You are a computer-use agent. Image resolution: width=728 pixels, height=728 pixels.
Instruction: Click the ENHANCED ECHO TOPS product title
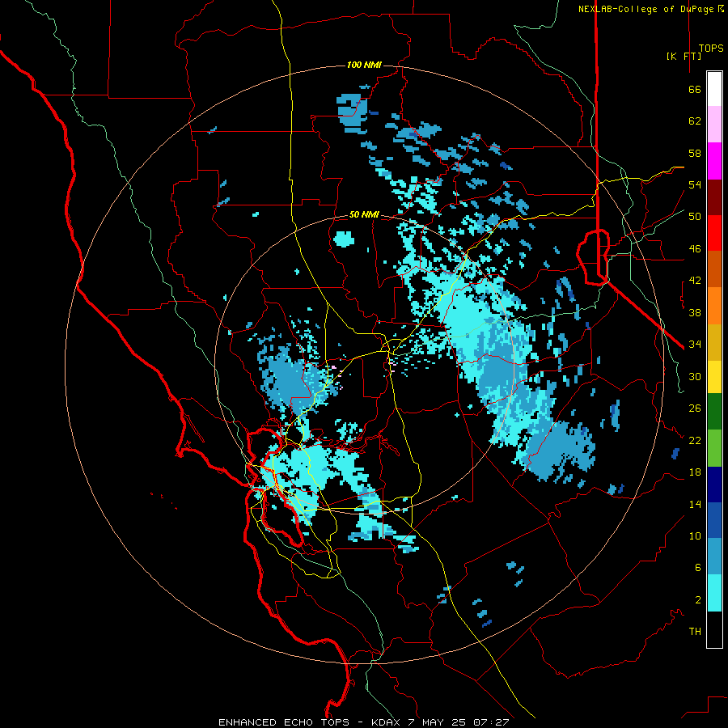point(284,722)
